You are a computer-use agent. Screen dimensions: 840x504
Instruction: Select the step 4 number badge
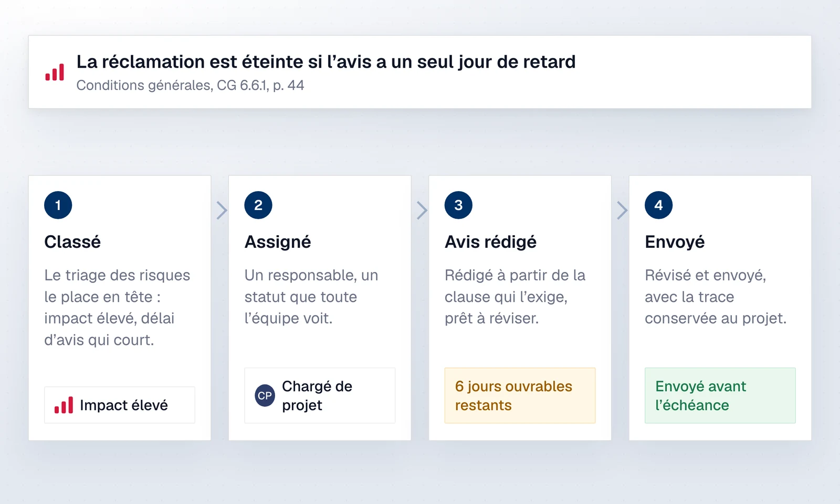[658, 205]
